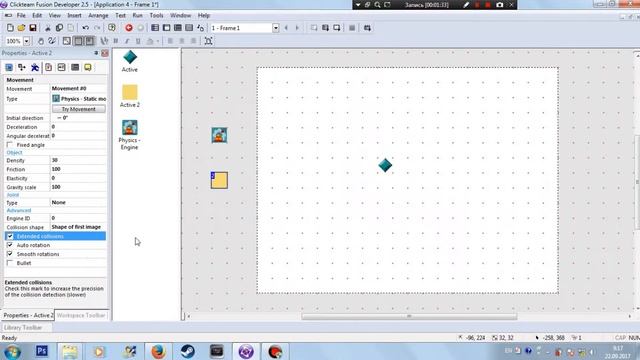640x360 pixels.
Task: Toggle the Auto rotation checkbox
Action: click(10, 245)
